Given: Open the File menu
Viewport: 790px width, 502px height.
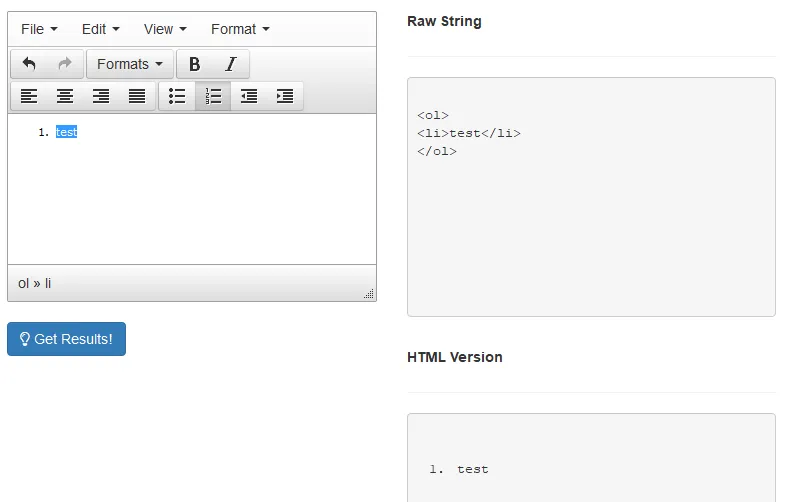Looking at the screenshot, I should pyautogui.click(x=39, y=29).
